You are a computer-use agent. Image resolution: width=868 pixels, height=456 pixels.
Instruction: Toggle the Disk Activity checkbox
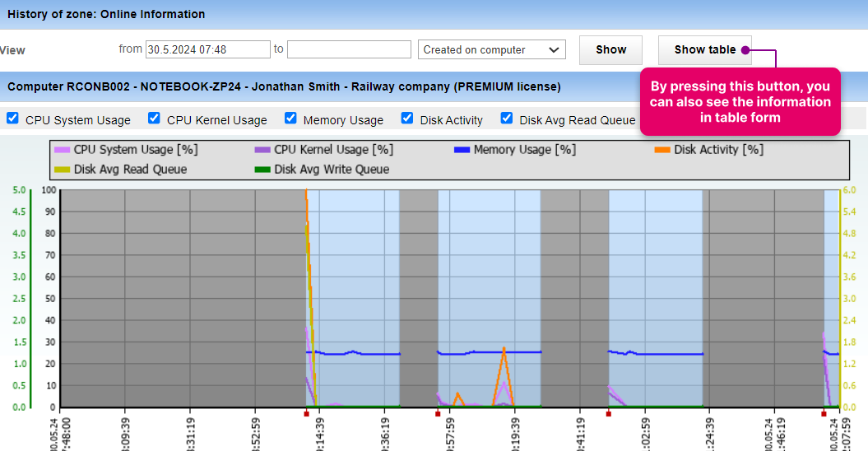pyautogui.click(x=407, y=118)
